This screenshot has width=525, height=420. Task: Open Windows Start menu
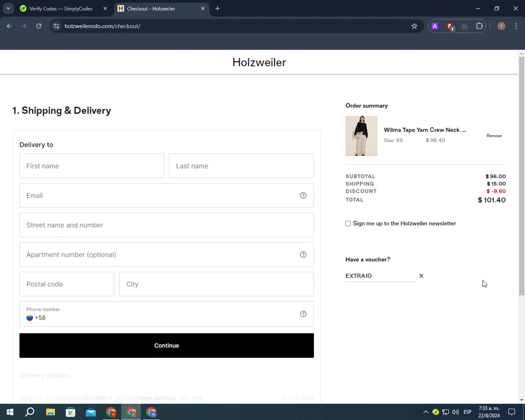pos(10,412)
